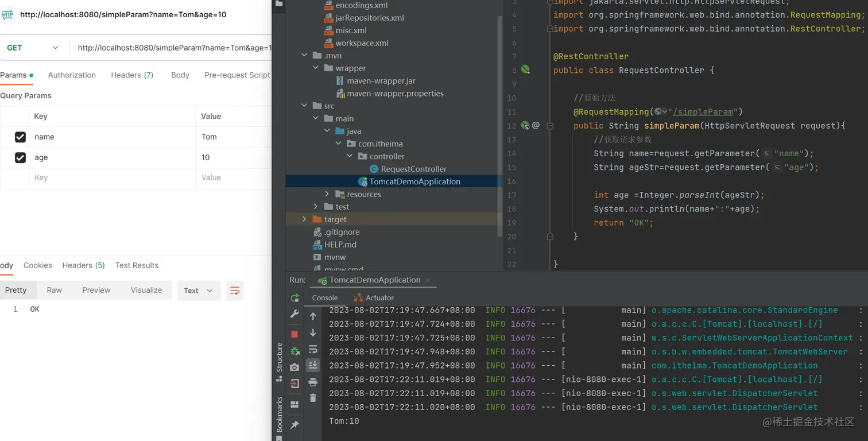Screen dimensions: 868x441
Task: Select the Raw response view button
Action: pyautogui.click(x=55, y=290)
